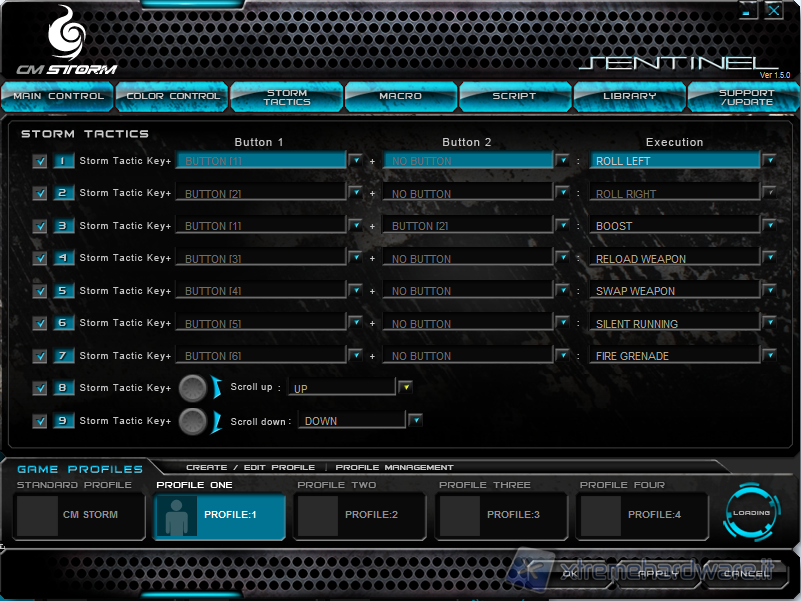Screen dimensions: 801x601
Task: Open the Color Control tab
Action: (172, 96)
